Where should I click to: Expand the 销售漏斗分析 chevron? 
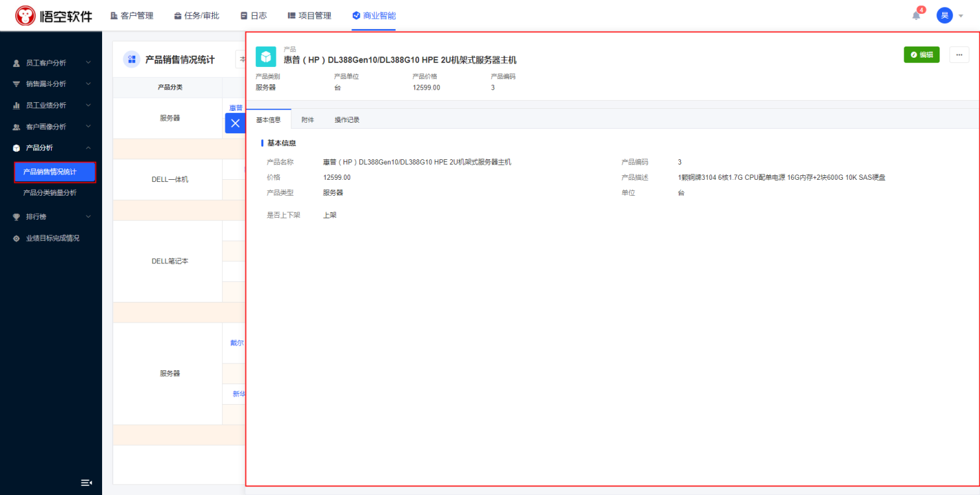coord(88,84)
